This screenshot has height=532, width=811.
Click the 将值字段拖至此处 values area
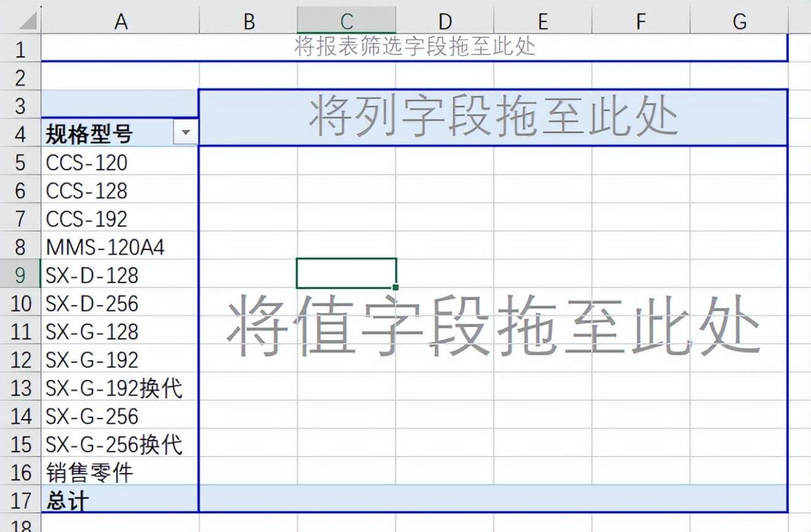tap(493, 329)
